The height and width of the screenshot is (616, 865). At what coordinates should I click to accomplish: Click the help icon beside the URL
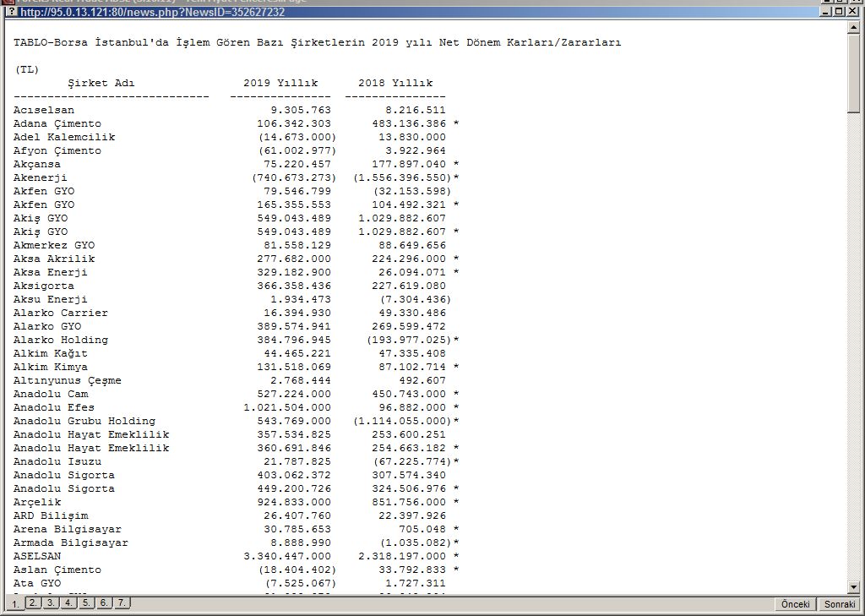pyautogui.click(x=11, y=12)
